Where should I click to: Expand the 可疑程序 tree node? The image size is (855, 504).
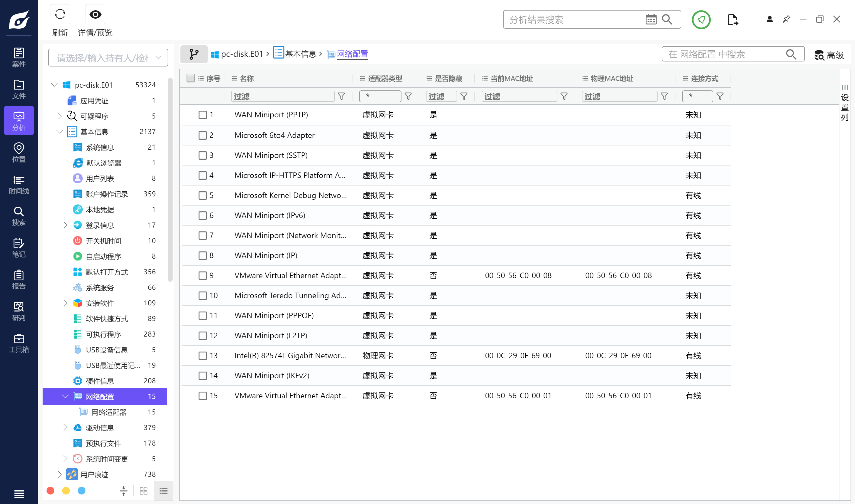(x=60, y=116)
